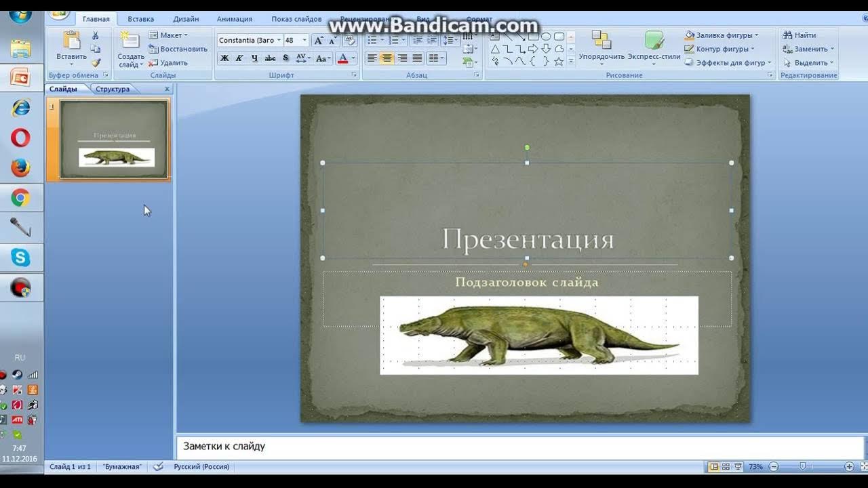Open the Выделить dropdown
Image resolution: width=868 pixels, height=488 pixels.
click(809, 62)
